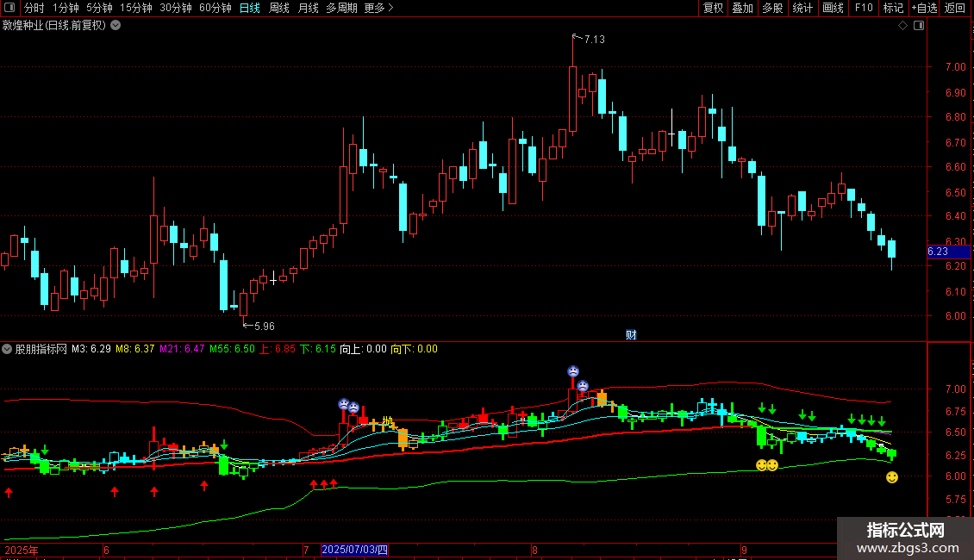Click the 统计 statistics button

coord(802,8)
